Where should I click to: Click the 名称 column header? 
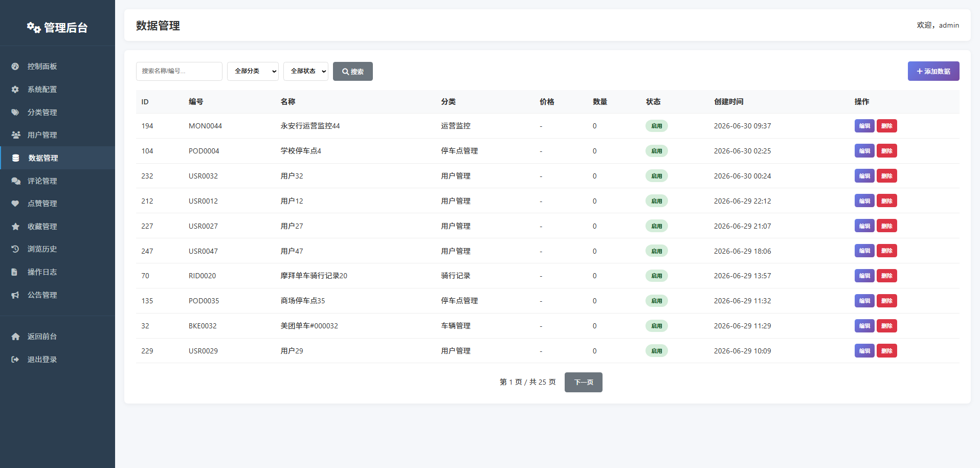(288, 102)
